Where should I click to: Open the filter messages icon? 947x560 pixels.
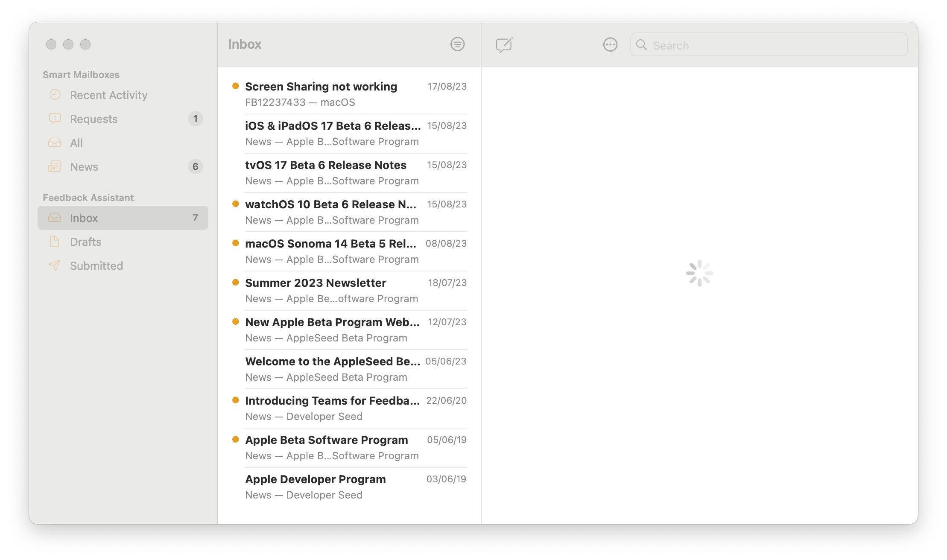[457, 44]
